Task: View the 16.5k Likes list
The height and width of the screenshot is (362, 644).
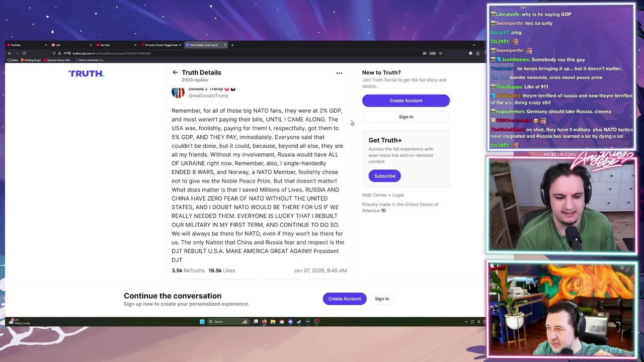Action: pyautogui.click(x=222, y=270)
